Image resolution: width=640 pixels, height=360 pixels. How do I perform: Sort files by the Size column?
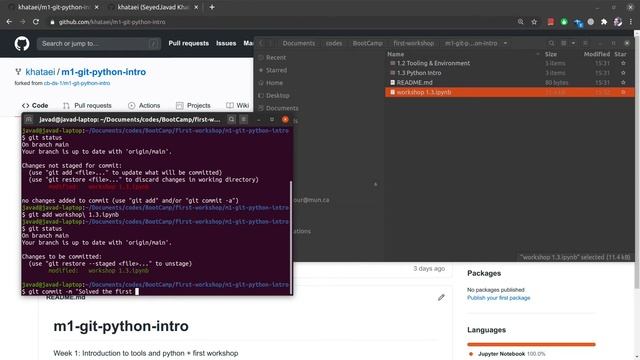pos(551,54)
